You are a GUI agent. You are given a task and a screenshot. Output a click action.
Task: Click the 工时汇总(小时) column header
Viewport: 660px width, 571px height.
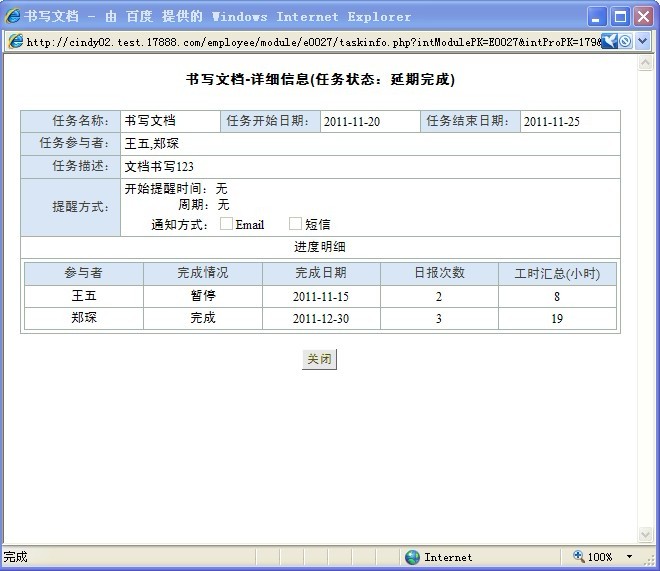[557, 273]
